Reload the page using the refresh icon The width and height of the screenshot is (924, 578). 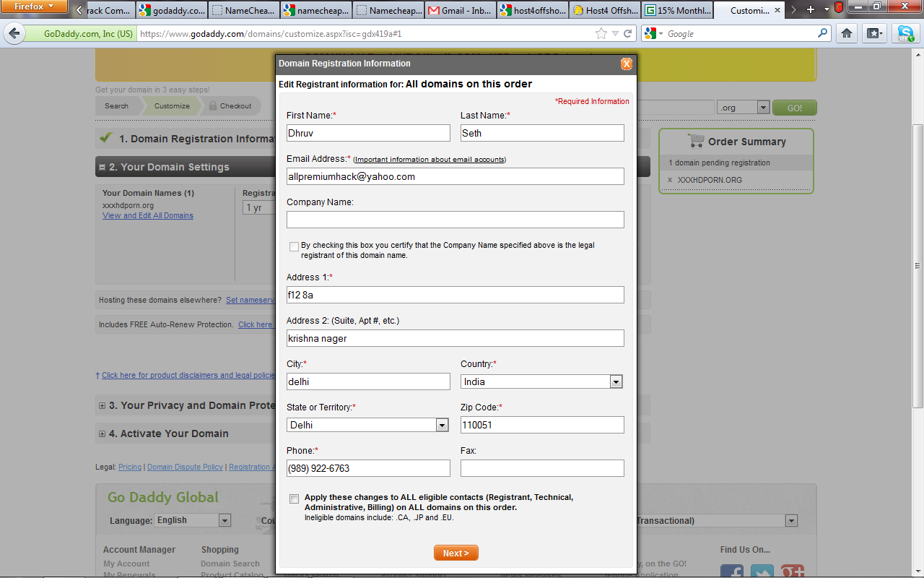pos(628,33)
